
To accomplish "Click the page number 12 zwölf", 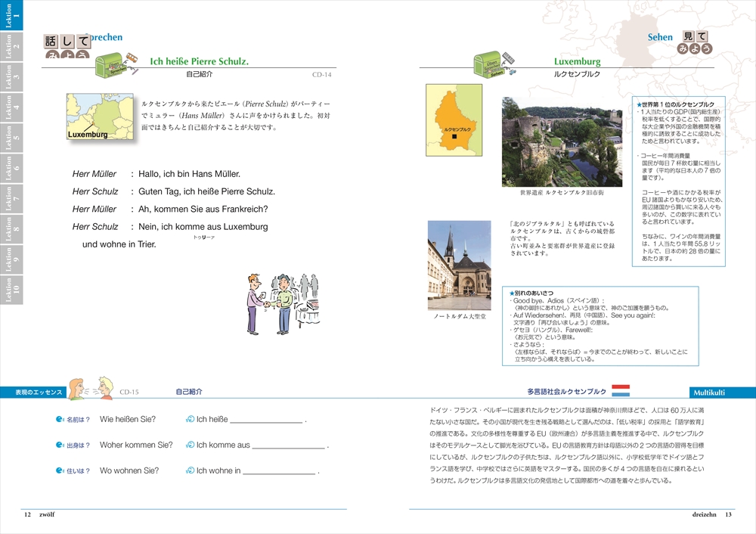I will point(39,514).
